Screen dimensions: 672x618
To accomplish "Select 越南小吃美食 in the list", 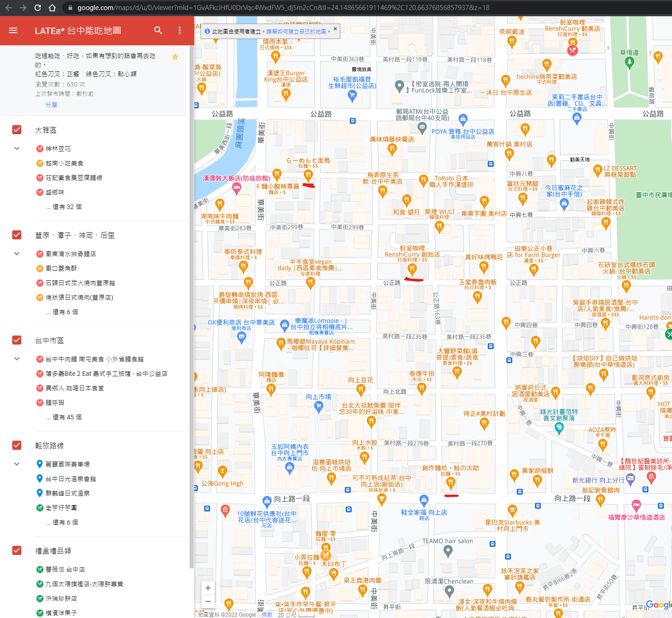I will tap(64, 163).
